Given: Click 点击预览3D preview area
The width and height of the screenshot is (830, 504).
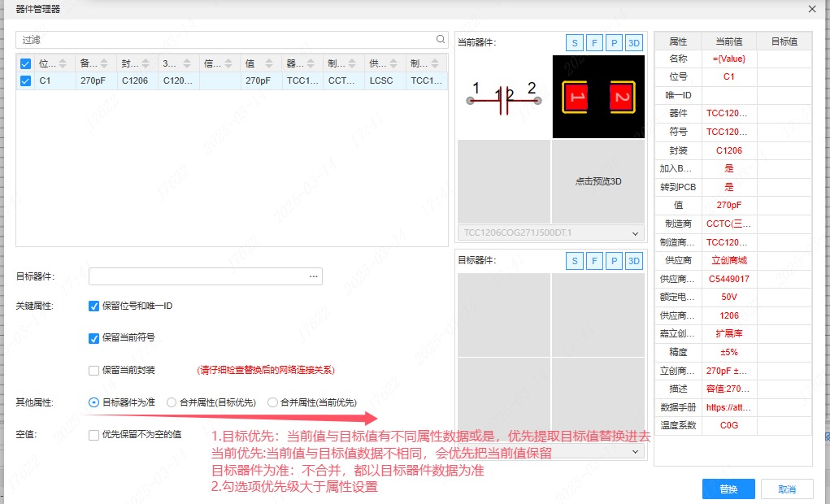Looking at the screenshot, I should (598, 182).
